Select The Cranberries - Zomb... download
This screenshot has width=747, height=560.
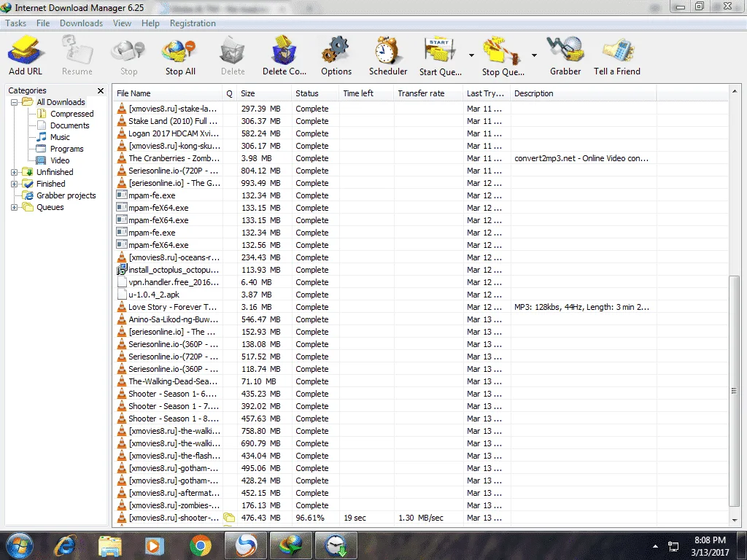(x=422, y=158)
